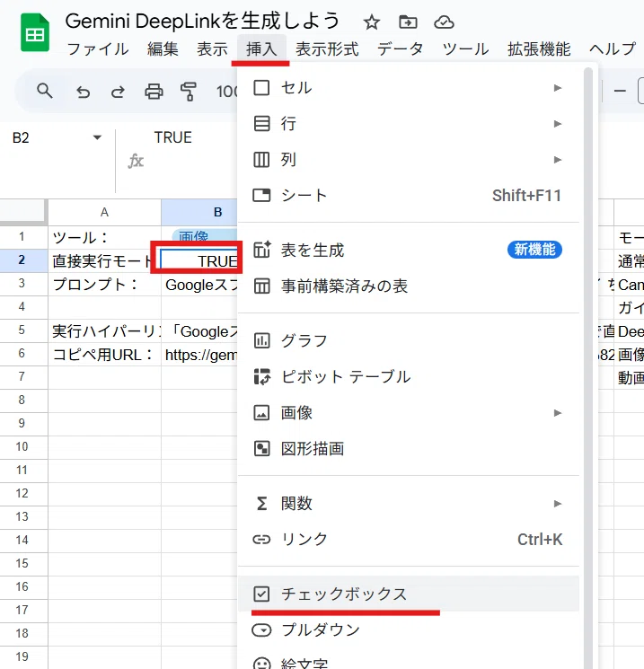The width and height of the screenshot is (644, 669).
Task: Open the 表示形式 menu
Action: click(327, 49)
